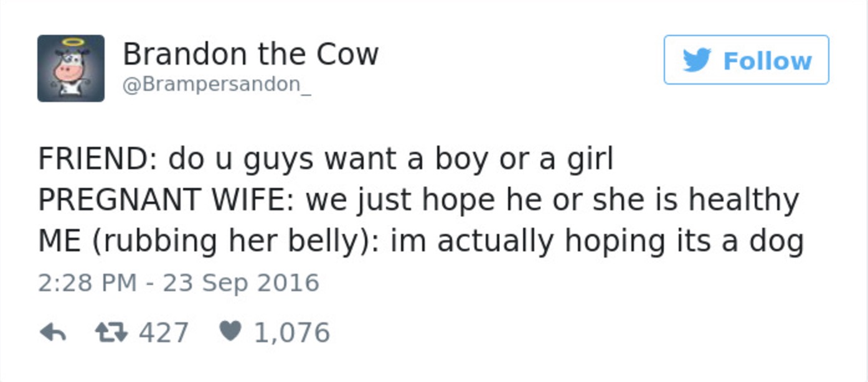Viewport: 868px width, 382px height.
Task: Follow Brandon the Cow
Action: pyautogui.click(x=746, y=60)
